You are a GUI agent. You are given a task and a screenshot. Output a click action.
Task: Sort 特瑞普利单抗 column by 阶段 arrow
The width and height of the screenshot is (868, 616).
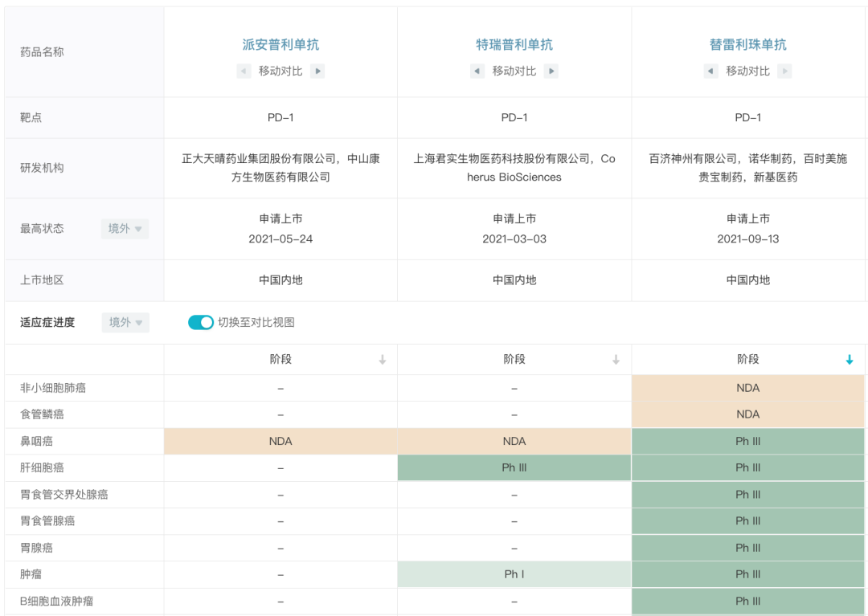pyautogui.click(x=616, y=361)
